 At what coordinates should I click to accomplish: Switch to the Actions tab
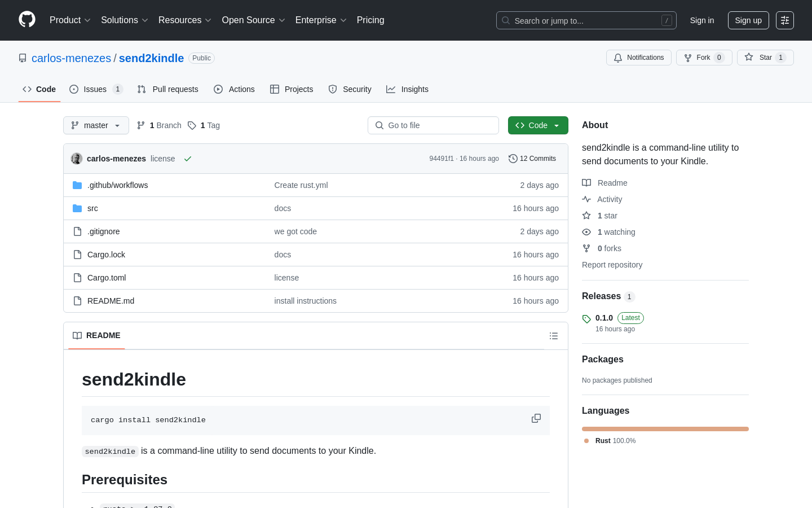coord(235,89)
